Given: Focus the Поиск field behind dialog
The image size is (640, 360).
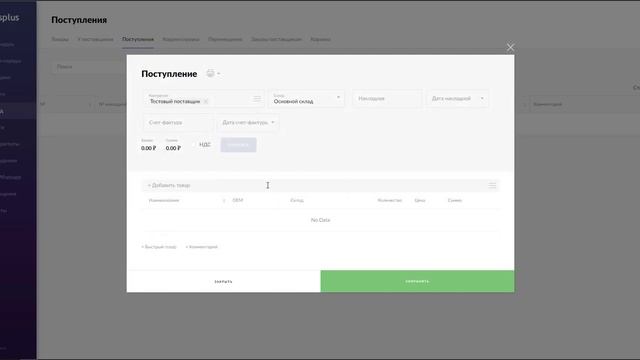Looking at the screenshot, I should [x=89, y=67].
